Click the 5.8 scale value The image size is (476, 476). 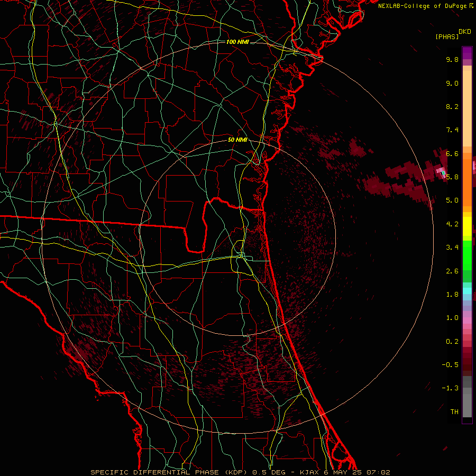pyautogui.click(x=452, y=177)
